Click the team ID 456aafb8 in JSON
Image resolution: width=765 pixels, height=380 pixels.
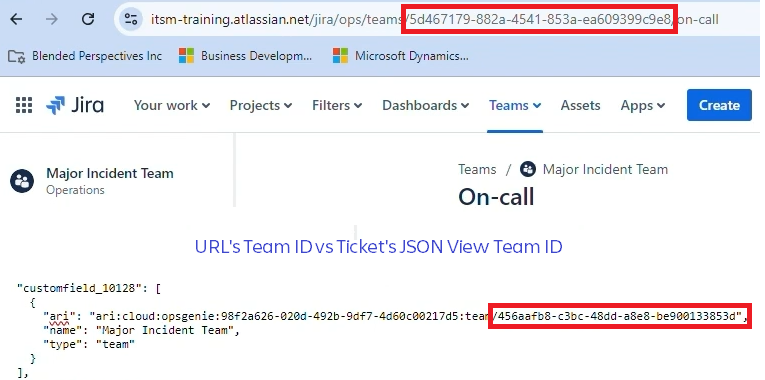[617, 316]
